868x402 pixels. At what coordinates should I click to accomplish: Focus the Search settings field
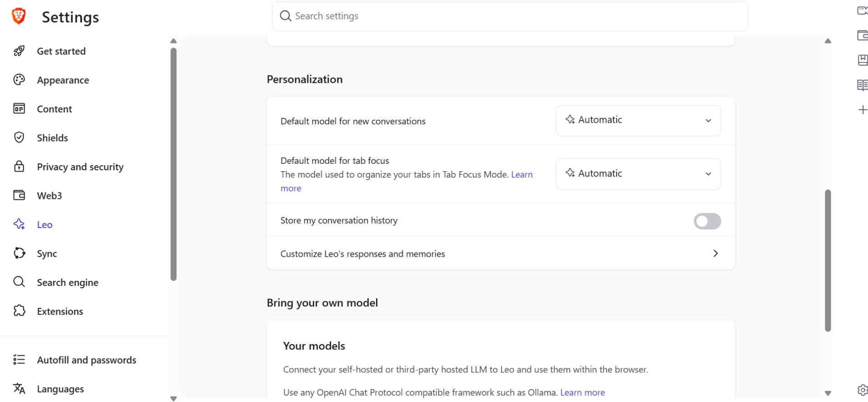[x=510, y=16]
